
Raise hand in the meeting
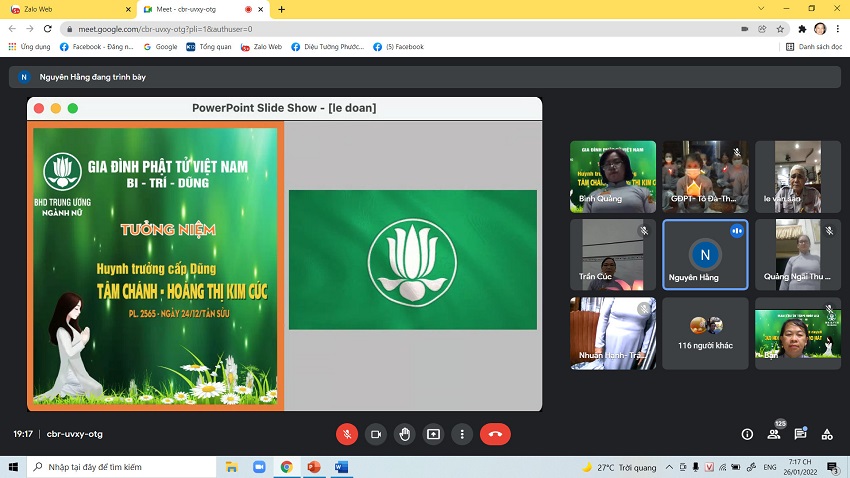(405, 434)
